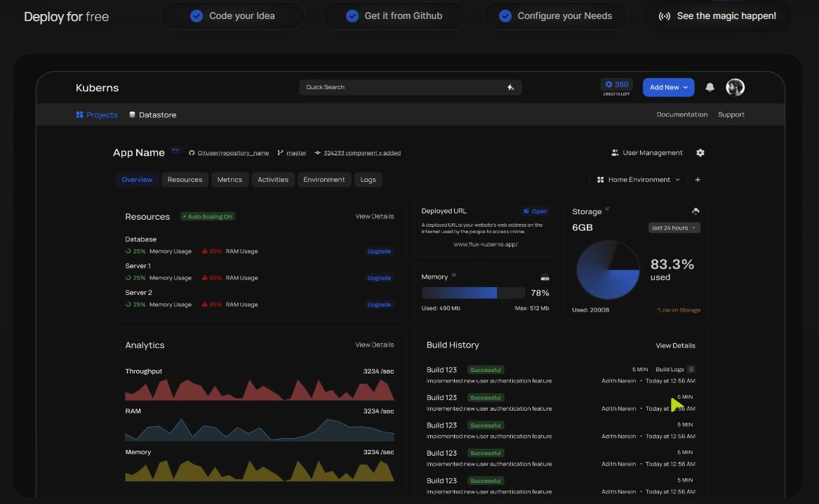Viewport: 819px width, 504px height.
Task: Click Upgrade for Database
Action: click(x=379, y=251)
